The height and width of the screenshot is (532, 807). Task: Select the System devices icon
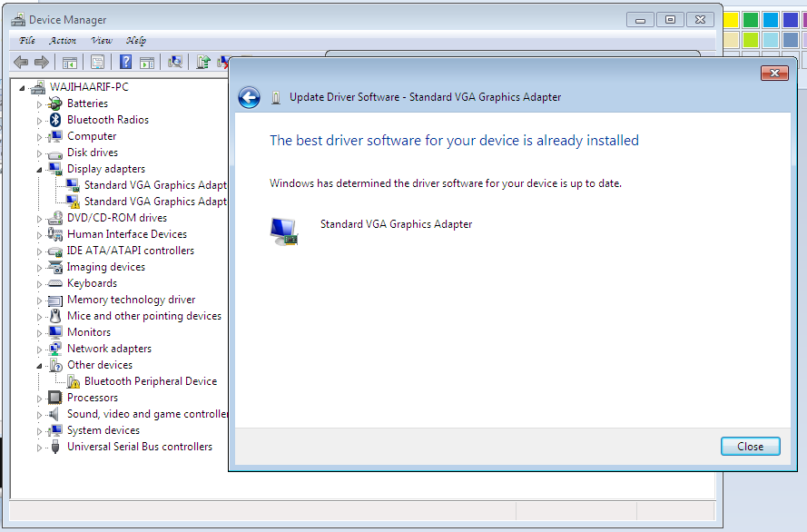[55, 430]
